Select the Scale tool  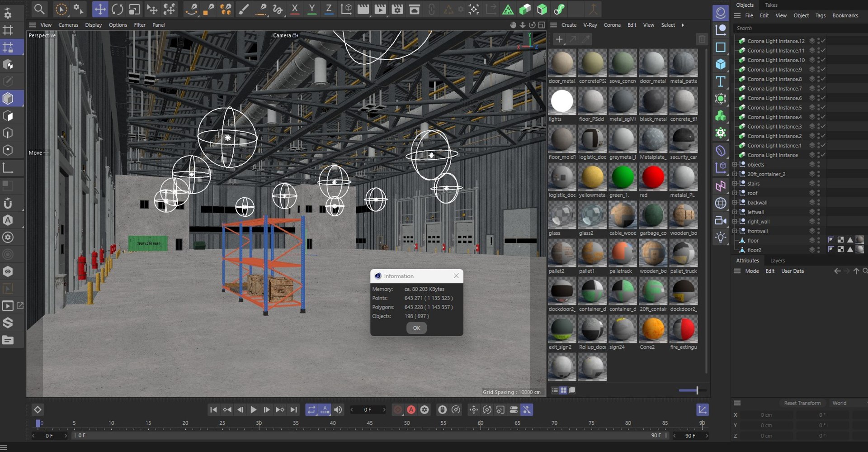click(x=134, y=9)
